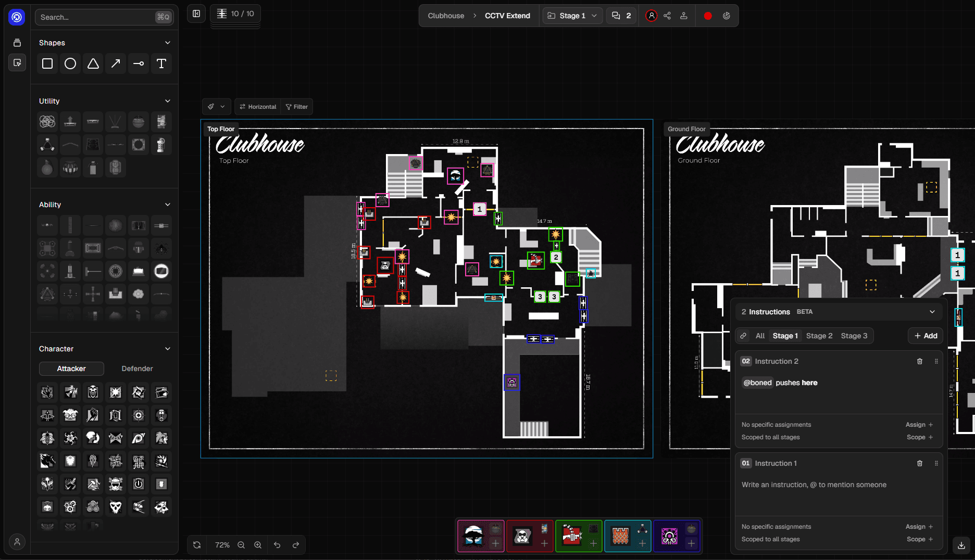Collapse the Utility section
Screen dimensions: 975x560
[x=168, y=101]
